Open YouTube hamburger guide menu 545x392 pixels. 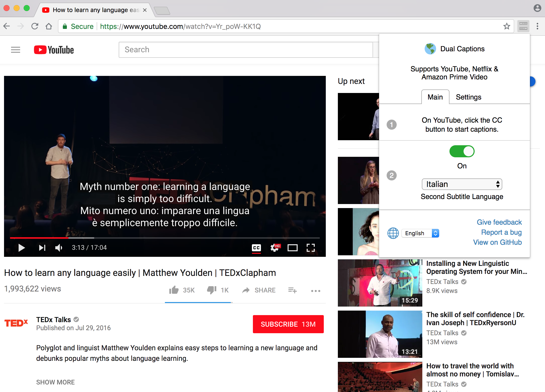(16, 50)
